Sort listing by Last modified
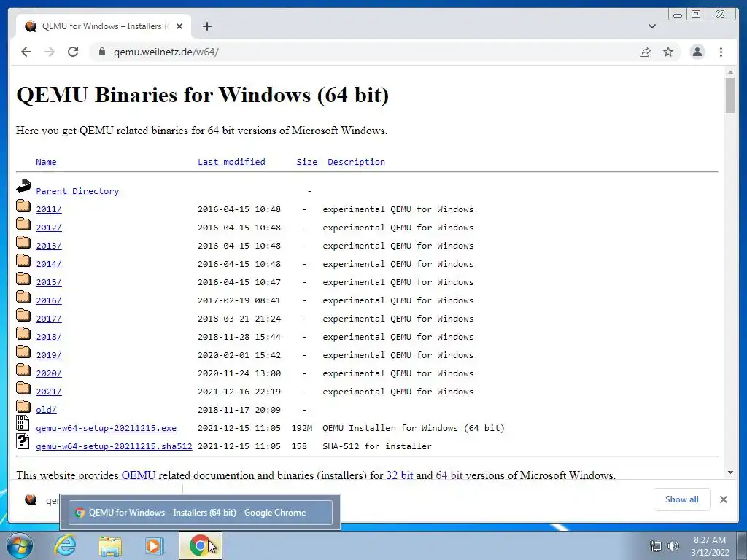Image resolution: width=747 pixels, height=560 pixels. click(x=231, y=162)
